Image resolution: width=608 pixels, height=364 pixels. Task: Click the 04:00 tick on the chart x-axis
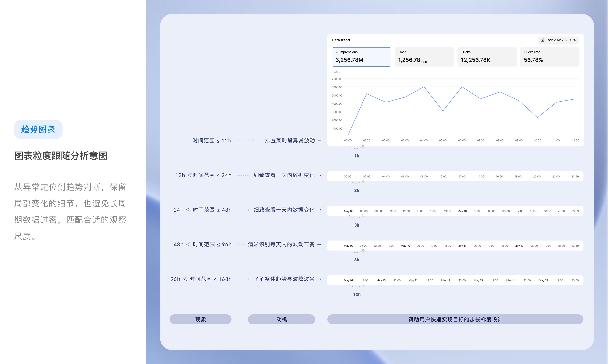point(424,141)
